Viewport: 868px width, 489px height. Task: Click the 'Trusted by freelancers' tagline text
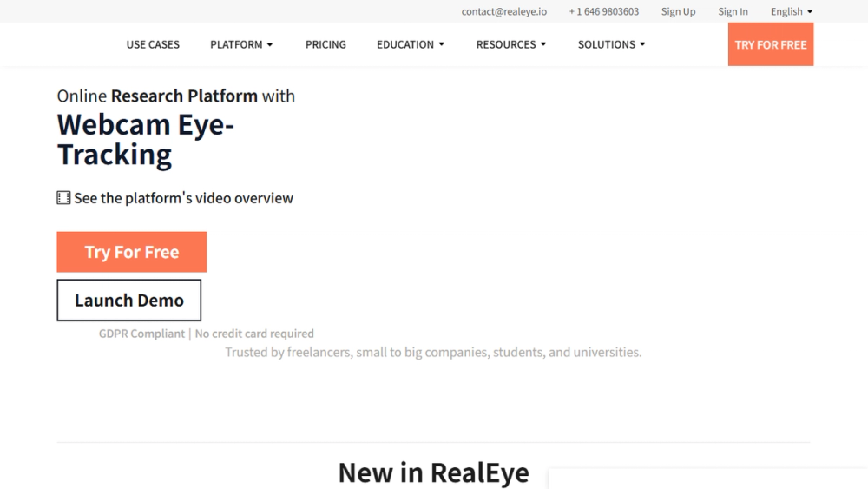pyautogui.click(x=433, y=353)
